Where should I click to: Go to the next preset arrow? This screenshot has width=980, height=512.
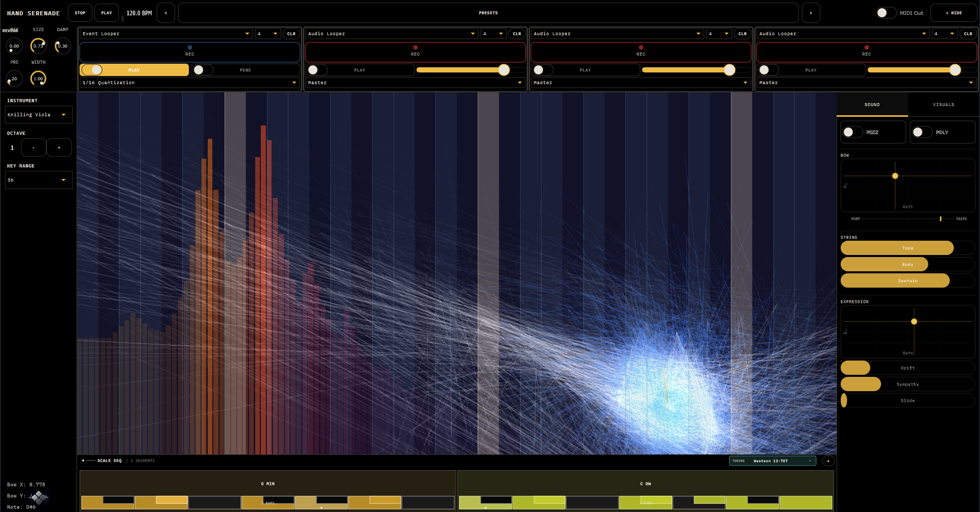[x=811, y=13]
